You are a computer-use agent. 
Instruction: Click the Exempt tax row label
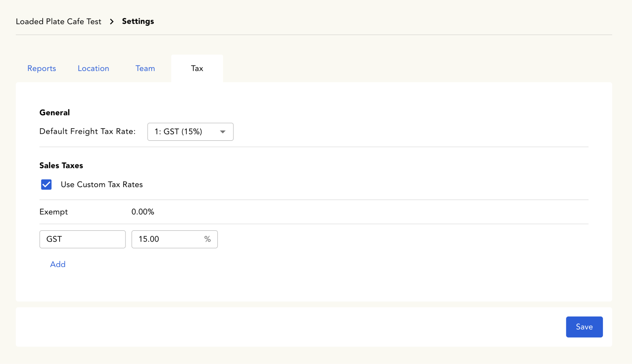pos(54,212)
